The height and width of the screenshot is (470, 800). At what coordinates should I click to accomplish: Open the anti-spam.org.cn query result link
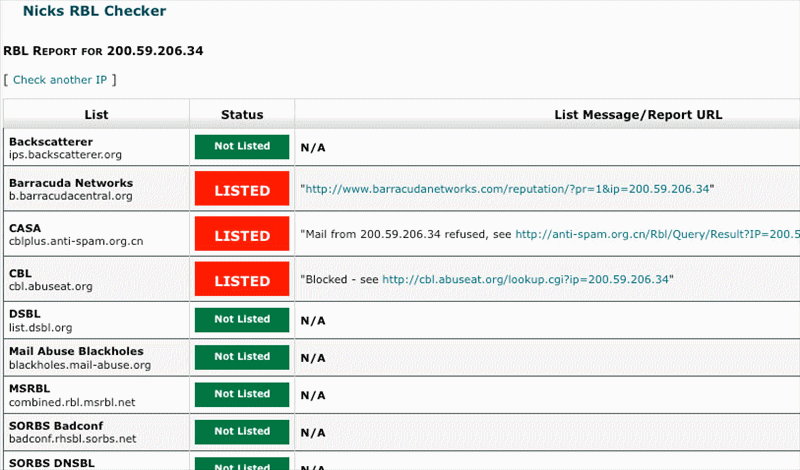657,235
